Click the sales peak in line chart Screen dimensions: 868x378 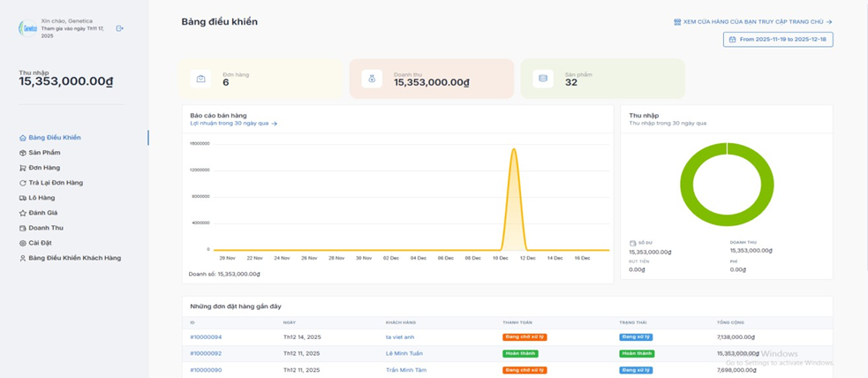pyautogui.click(x=514, y=150)
